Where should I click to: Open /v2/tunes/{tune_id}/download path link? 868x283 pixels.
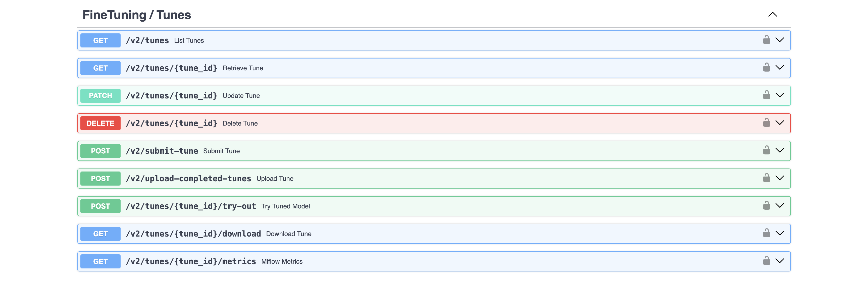(x=193, y=234)
